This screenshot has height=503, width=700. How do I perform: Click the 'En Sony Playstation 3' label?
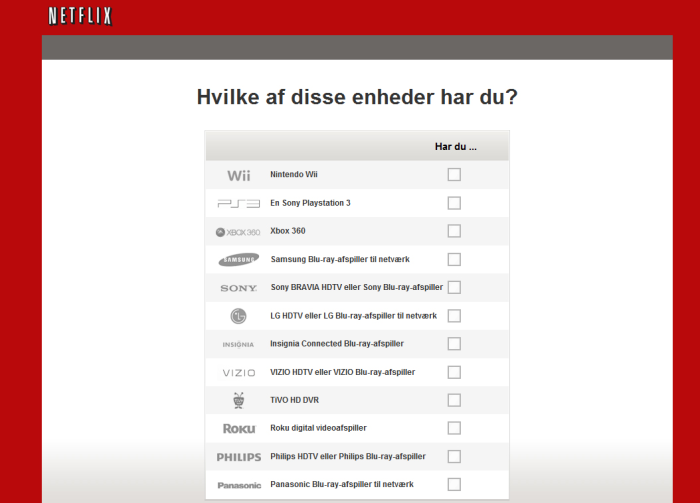point(310,203)
